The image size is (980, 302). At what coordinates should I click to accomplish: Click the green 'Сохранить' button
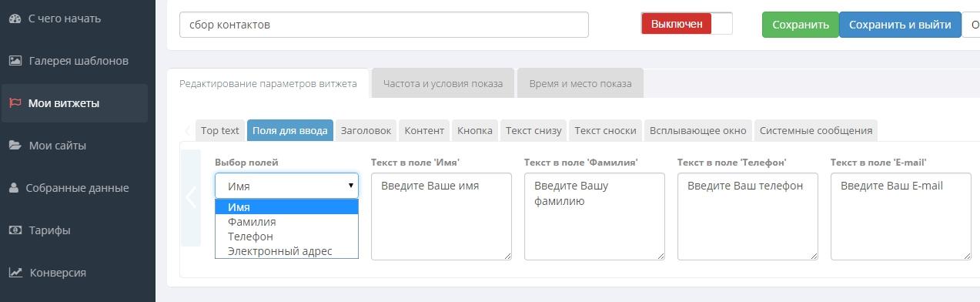(801, 25)
